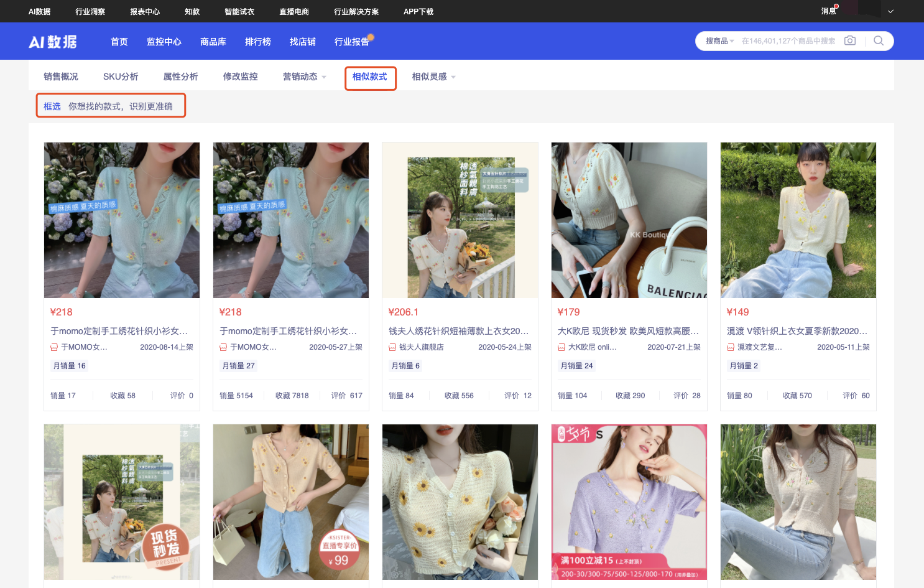
Task: Switch to 属性分析 tab
Action: click(181, 77)
